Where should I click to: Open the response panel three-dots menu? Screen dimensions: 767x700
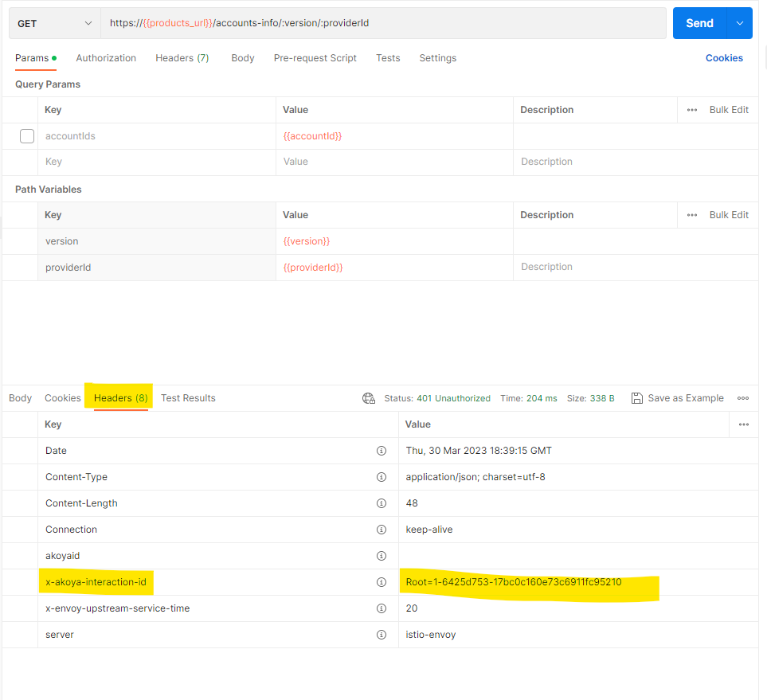point(742,398)
